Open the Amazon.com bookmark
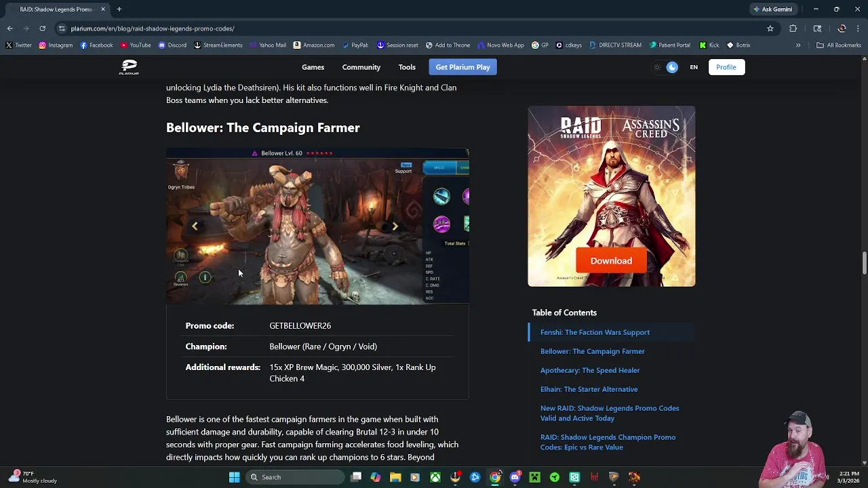868x488 pixels. 314,45
